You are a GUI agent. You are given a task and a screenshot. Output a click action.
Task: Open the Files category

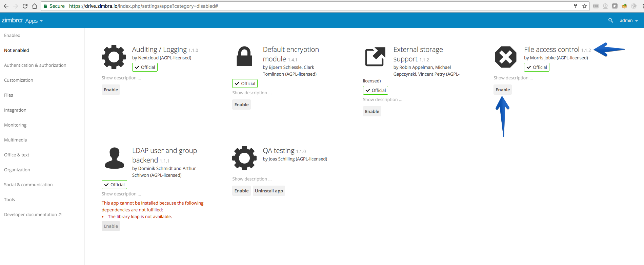point(8,95)
